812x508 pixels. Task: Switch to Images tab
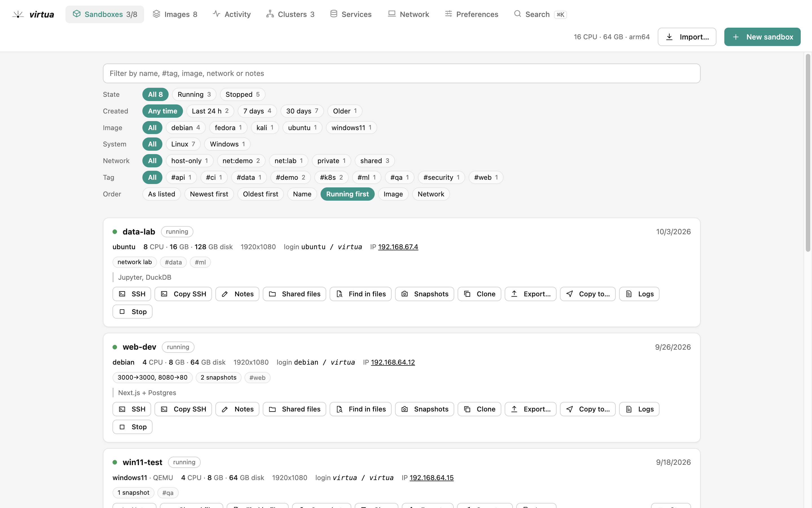click(x=175, y=14)
